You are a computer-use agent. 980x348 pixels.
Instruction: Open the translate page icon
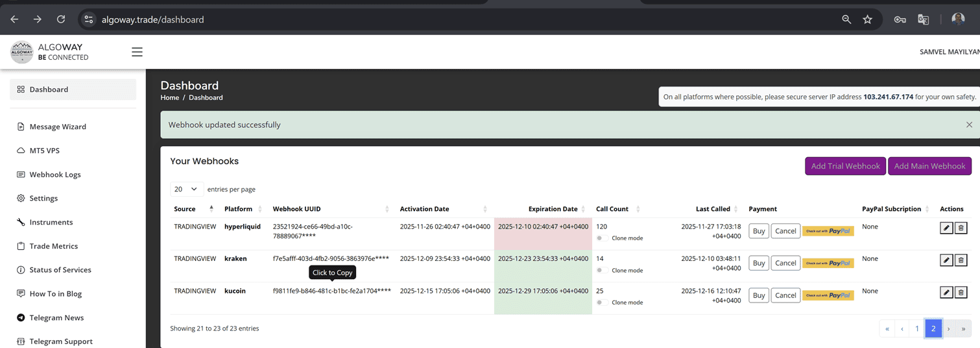click(x=923, y=19)
